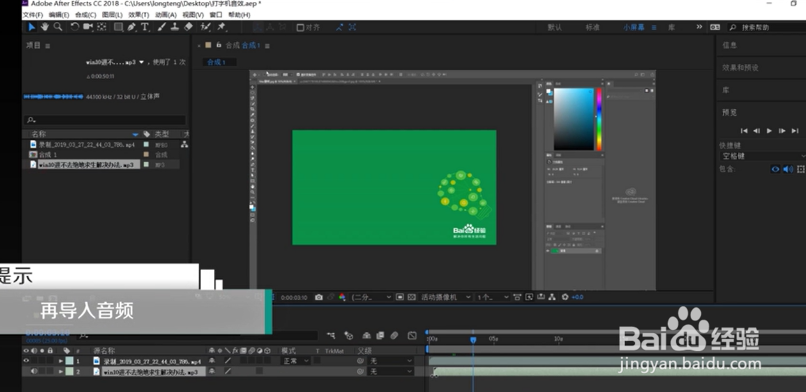Select the Clone Stamp tool
806x392 pixels.
click(x=175, y=27)
